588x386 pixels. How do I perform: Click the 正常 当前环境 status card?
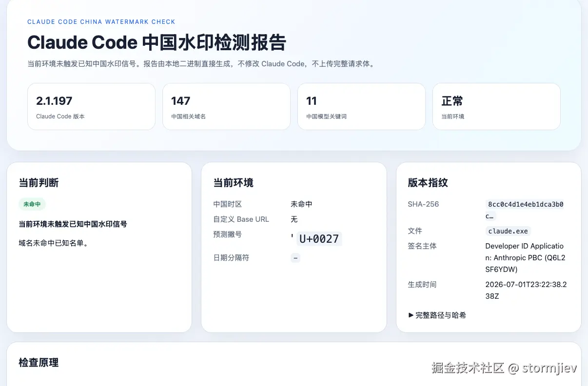pos(496,106)
